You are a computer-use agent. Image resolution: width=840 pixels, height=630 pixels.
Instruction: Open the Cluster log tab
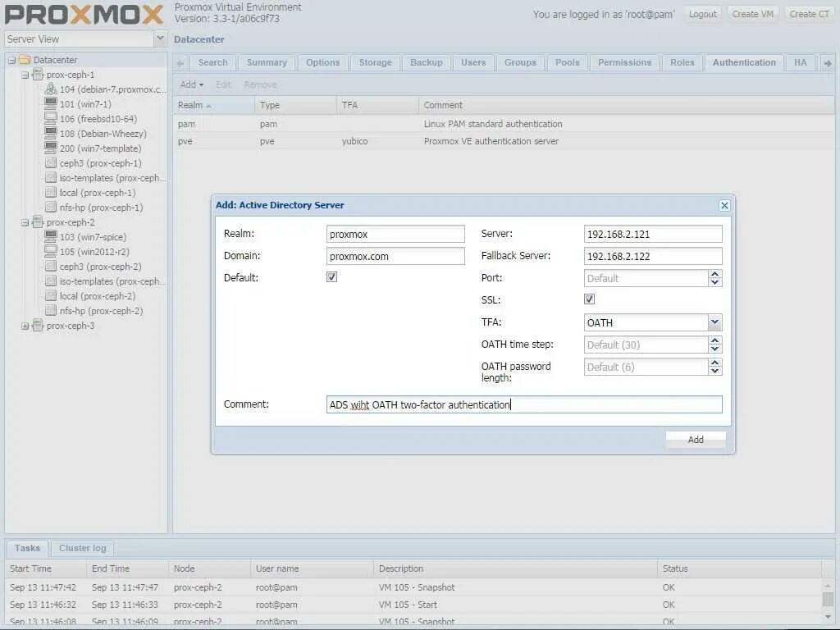(83, 548)
